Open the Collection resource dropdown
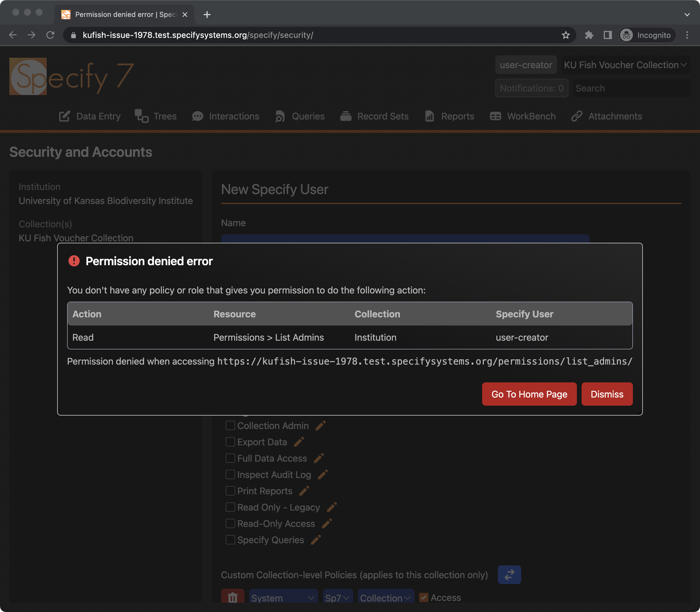 point(385,598)
